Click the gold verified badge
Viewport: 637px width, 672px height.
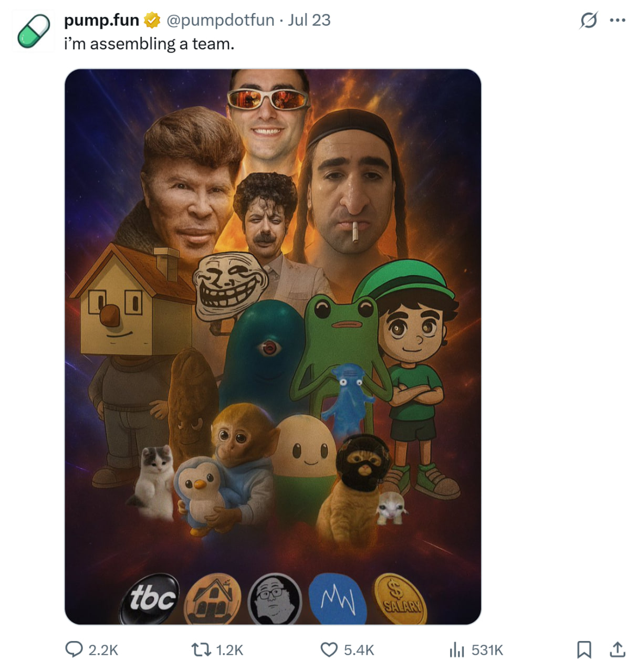click(x=152, y=20)
